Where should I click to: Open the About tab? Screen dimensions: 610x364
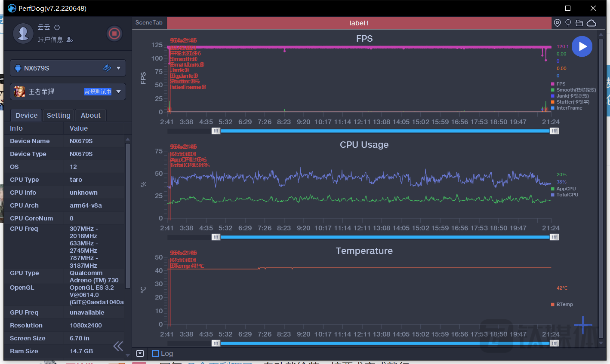[90, 116]
